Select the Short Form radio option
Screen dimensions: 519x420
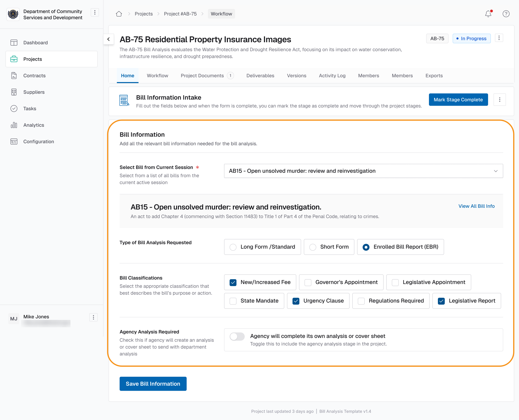[313, 247]
